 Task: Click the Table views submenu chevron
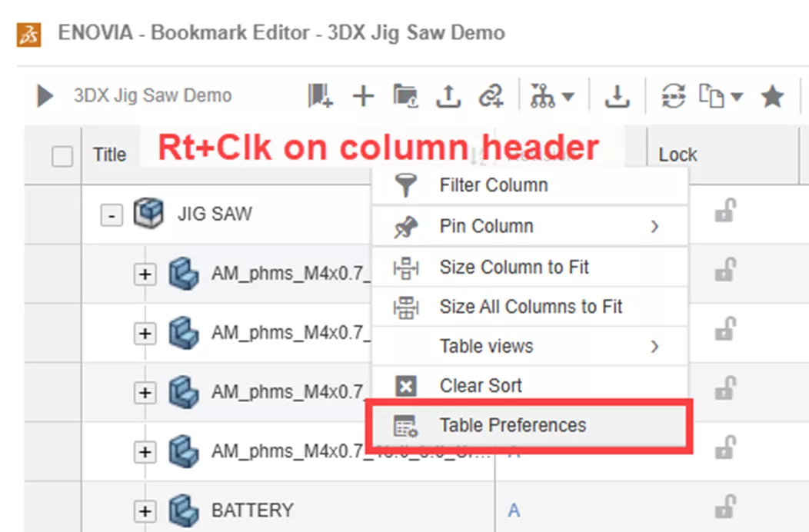[x=654, y=346]
